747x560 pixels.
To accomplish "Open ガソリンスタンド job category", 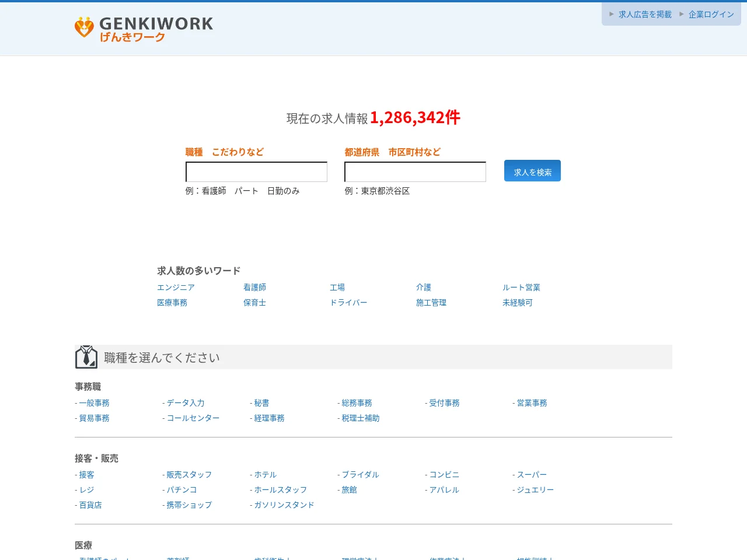I will click(284, 505).
